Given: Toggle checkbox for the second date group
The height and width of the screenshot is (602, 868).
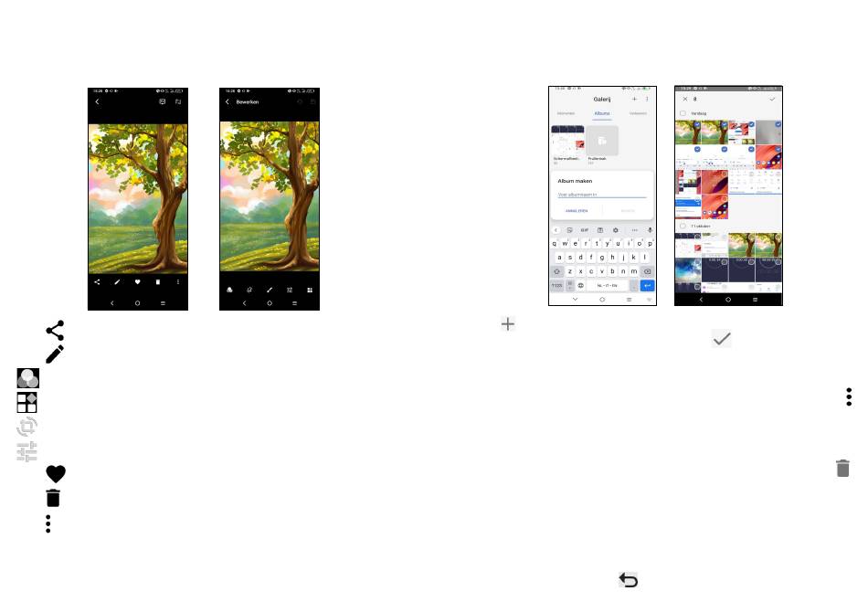Looking at the screenshot, I should [683, 226].
